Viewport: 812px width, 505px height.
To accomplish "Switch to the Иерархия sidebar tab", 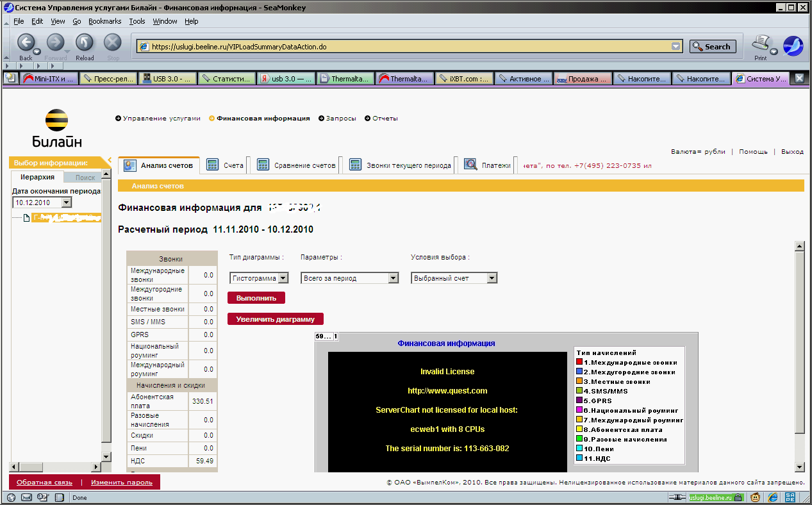I will [x=37, y=177].
